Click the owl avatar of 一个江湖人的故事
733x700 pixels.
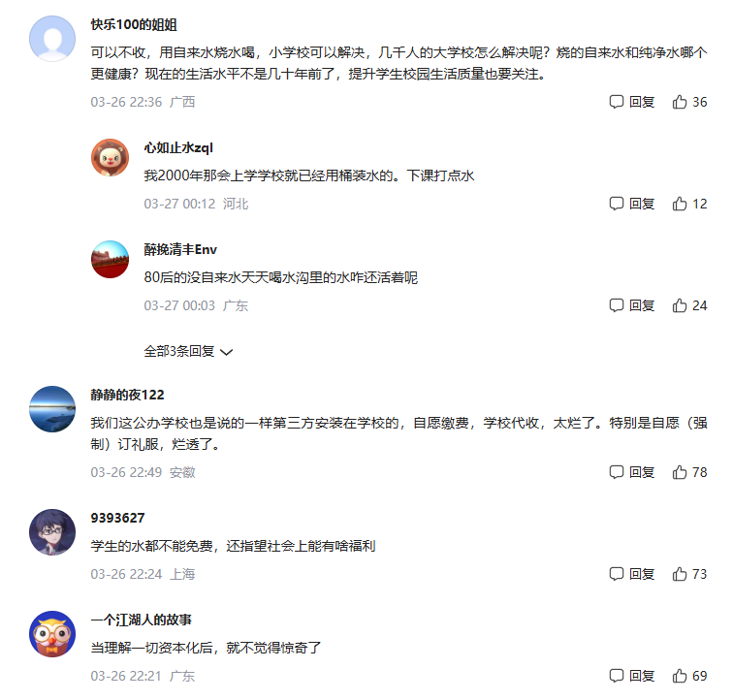coord(52,634)
